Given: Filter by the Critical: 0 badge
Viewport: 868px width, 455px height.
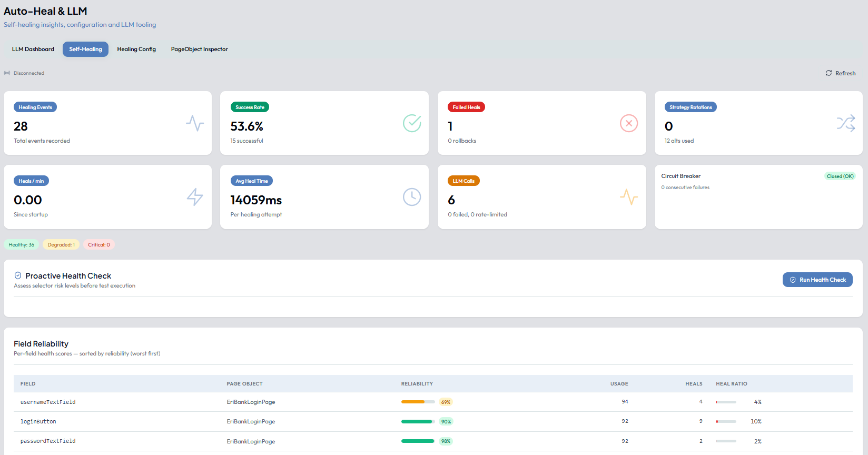Looking at the screenshot, I should click(x=99, y=244).
